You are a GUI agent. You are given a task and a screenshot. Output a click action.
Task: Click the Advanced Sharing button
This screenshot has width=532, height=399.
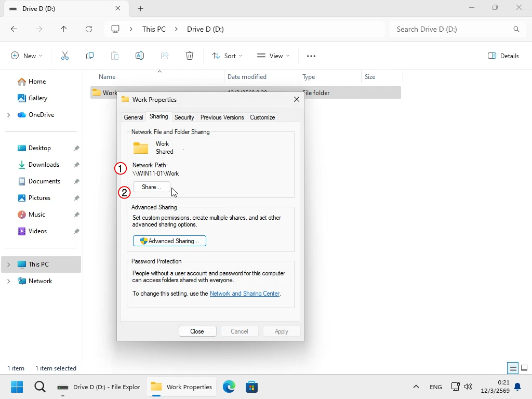click(170, 241)
